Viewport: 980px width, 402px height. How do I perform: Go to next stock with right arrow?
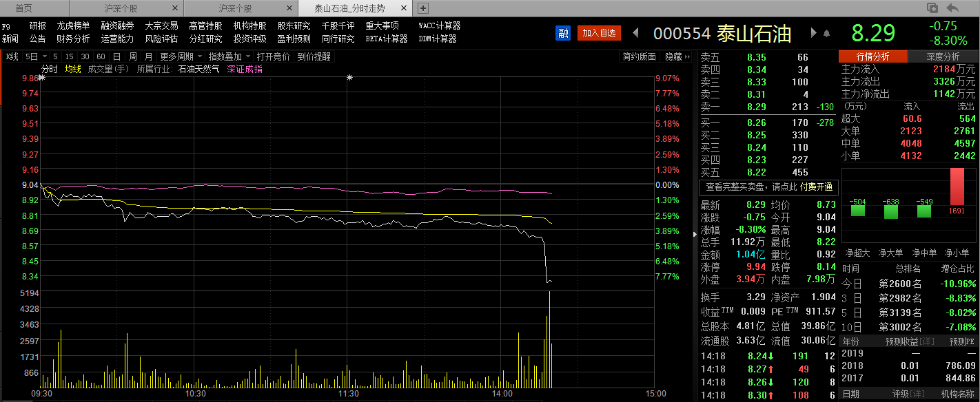(x=814, y=33)
